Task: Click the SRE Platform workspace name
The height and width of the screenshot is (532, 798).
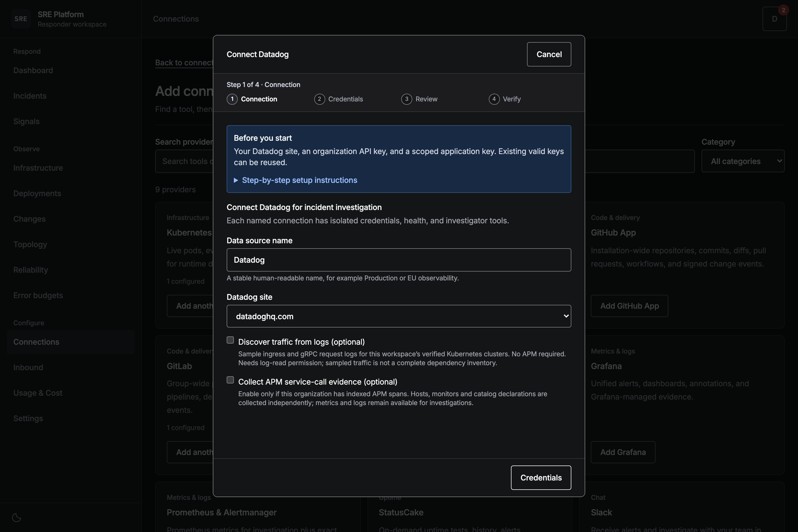Action: [61, 14]
